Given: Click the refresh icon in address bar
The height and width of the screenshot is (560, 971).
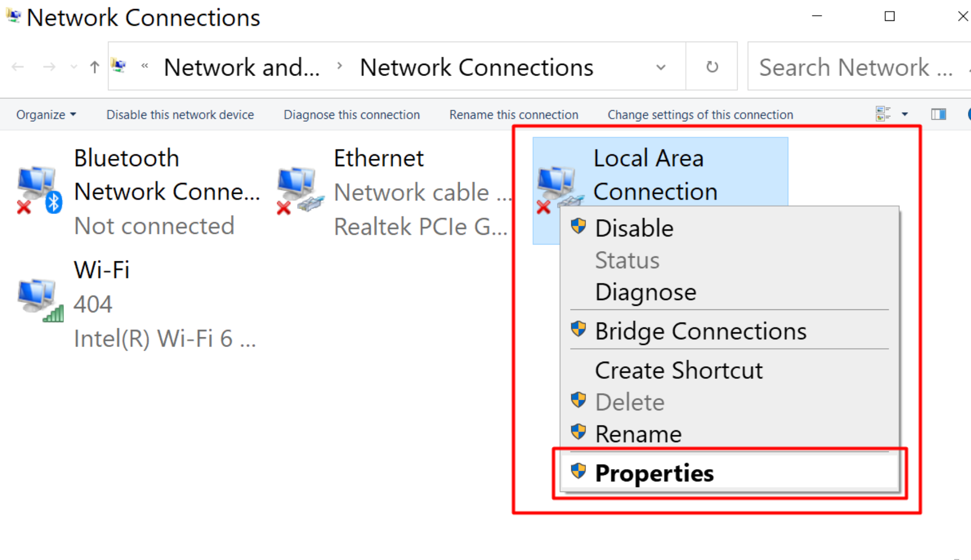Looking at the screenshot, I should [712, 67].
